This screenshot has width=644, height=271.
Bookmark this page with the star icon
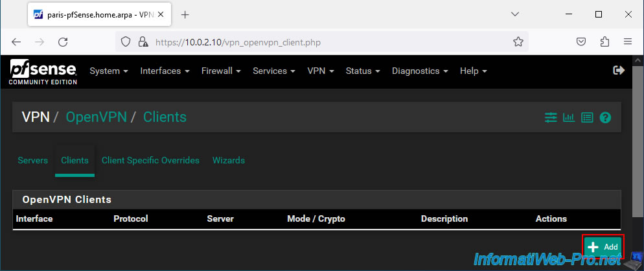pyautogui.click(x=518, y=42)
